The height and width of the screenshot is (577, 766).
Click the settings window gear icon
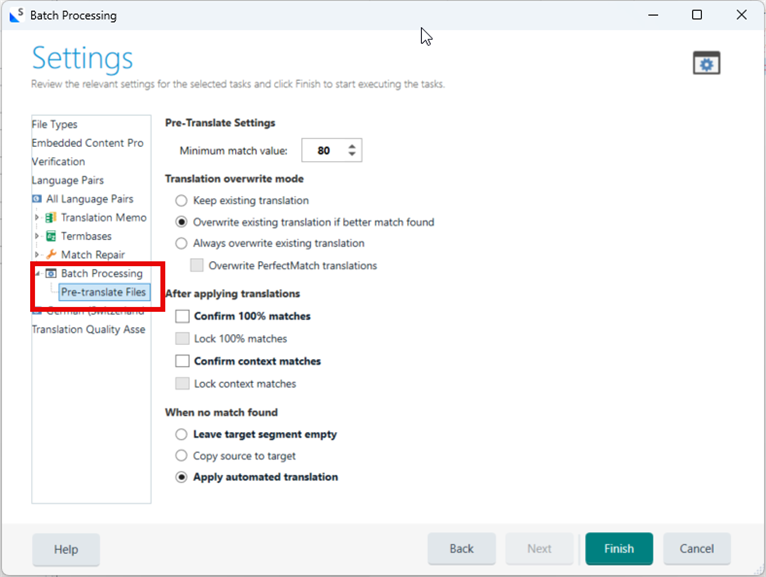click(706, 63)
